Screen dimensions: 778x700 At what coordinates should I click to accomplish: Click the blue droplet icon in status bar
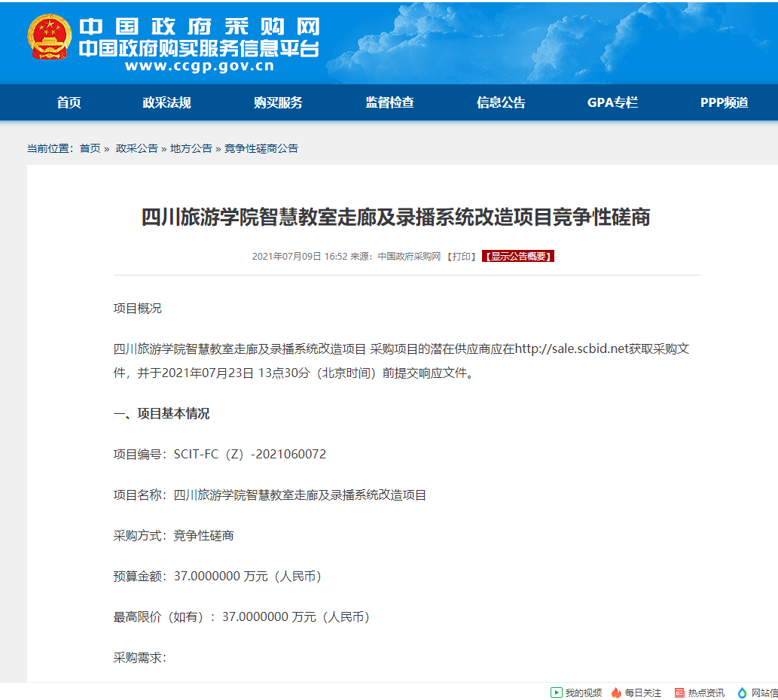coord(743,692)
